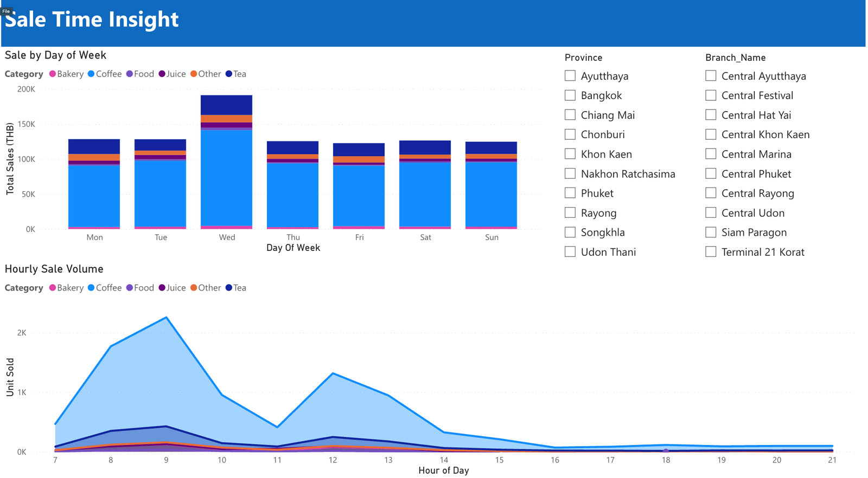Check the Chiang Mai province filter
The height and width of the screenshot is (478, 868).
[570, 114]
